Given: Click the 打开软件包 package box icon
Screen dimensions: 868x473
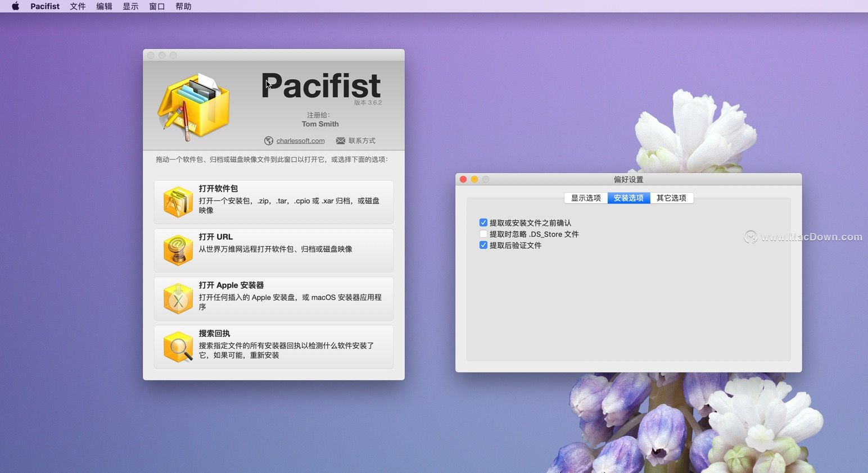Looking at the screenshot, I should (178, 202).
